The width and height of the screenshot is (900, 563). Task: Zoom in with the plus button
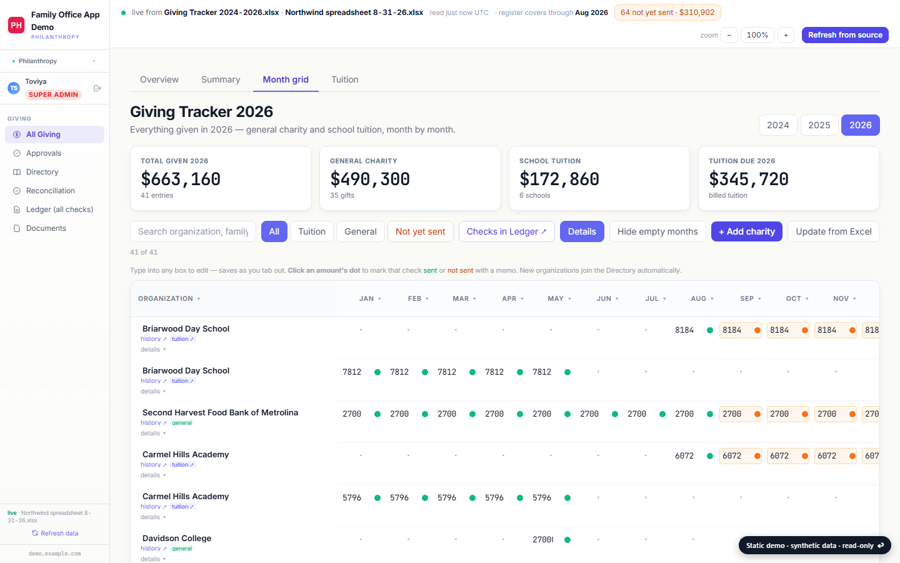[x=786, y=35]
